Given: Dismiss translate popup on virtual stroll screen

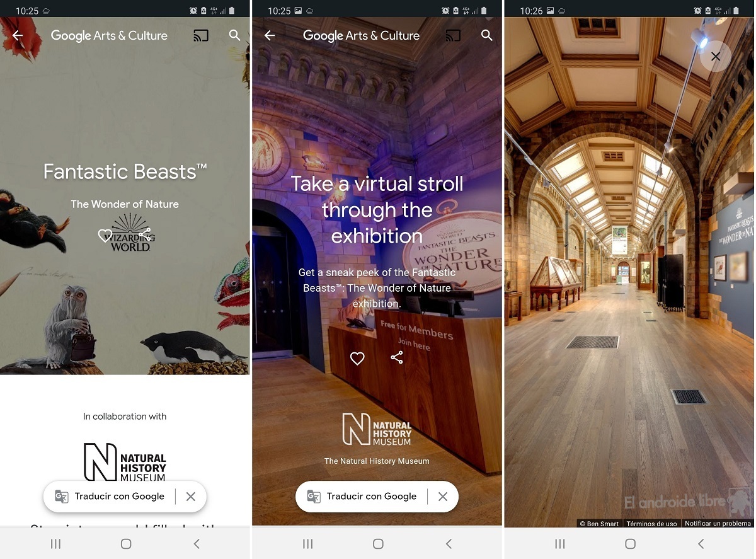Looking at the screenshot, I should click(443, 497).
